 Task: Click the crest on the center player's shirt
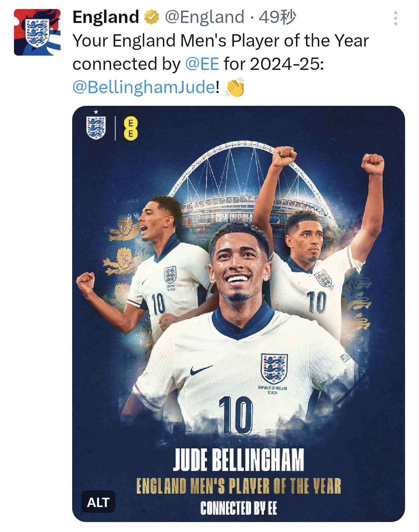[274, 369]
